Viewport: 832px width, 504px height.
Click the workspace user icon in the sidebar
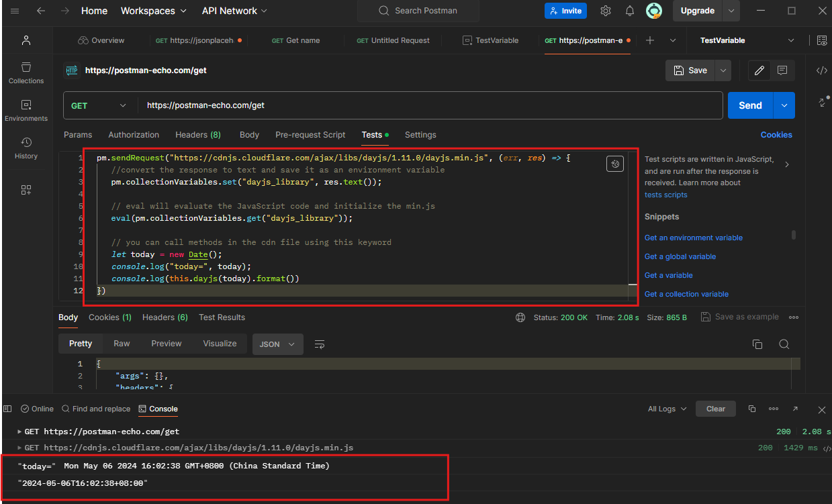[26, 40]
